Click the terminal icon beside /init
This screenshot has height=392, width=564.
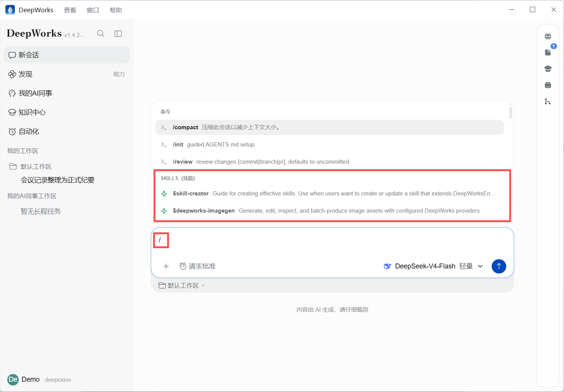[164, 145]
